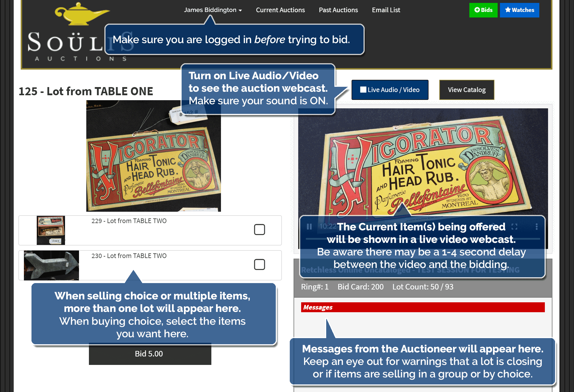Open the James Biddington account dropdown
Screen dimensions: 574x392
pyautogui.click(x=213, y=10)
